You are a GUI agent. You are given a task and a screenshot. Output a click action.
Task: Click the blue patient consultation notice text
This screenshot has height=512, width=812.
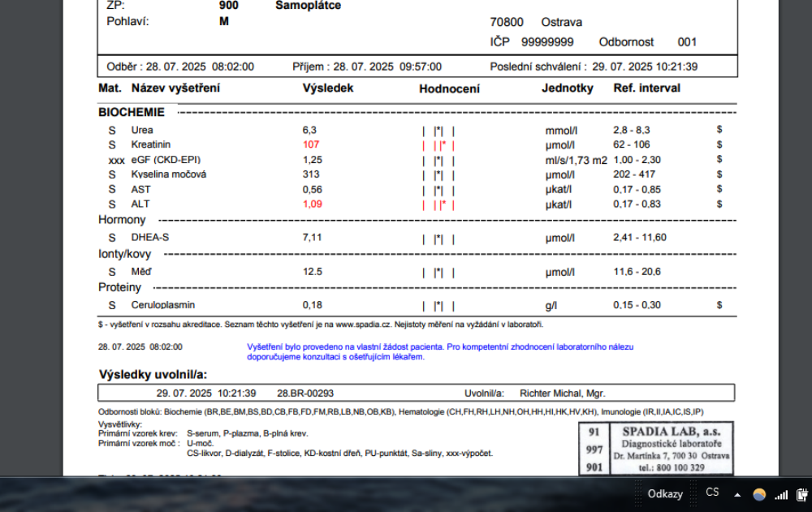[x=439, y=351]
